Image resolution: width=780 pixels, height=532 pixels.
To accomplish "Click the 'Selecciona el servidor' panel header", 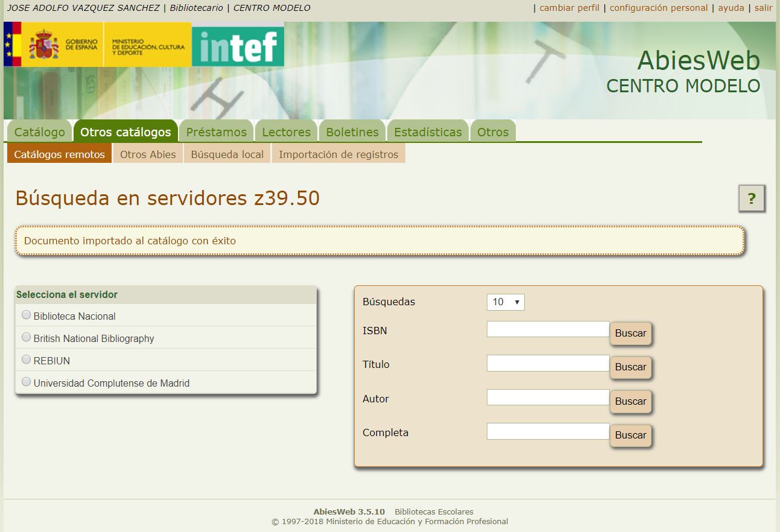I will click(166, 295).
